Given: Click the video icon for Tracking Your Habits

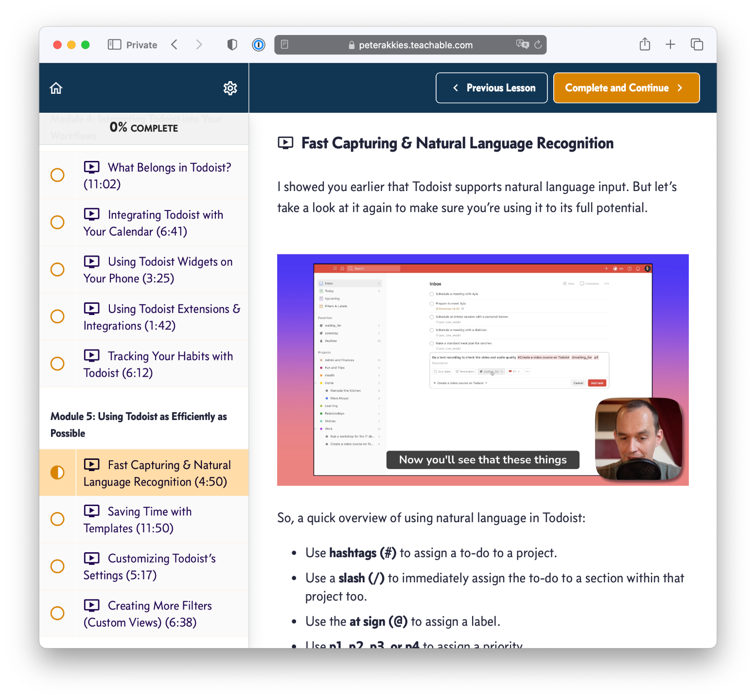Looking at the screenshot, I should (92, 356).
